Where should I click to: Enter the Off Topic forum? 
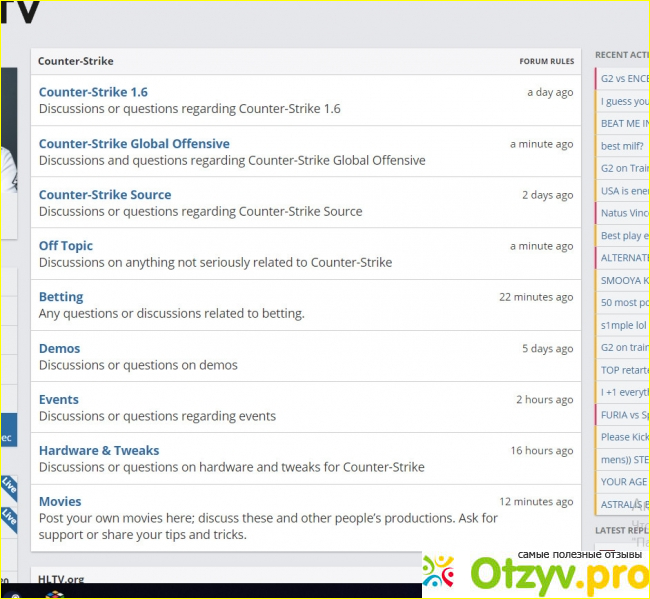point(66,245)
